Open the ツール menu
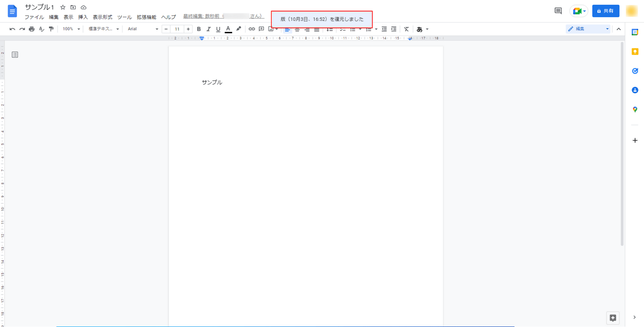Viewport: 644px width, 327px height. click(x=125, y=17)
